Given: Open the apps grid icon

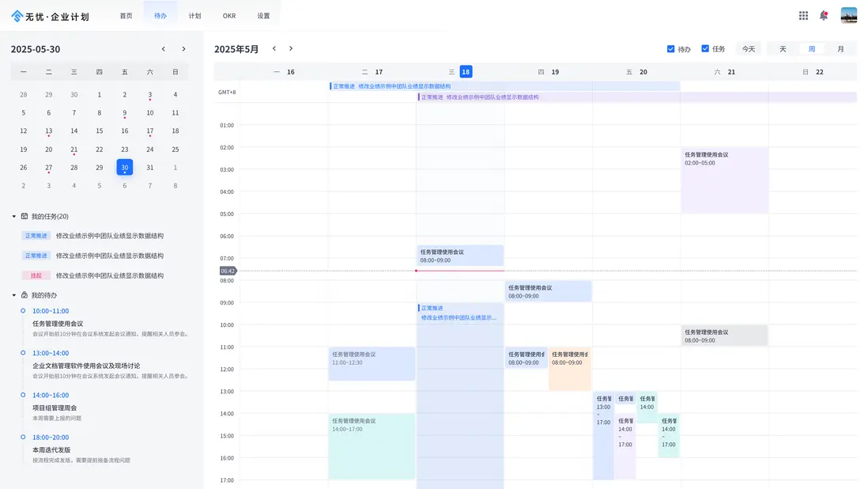Looking at the screenshot, I should tap(803, 16).
